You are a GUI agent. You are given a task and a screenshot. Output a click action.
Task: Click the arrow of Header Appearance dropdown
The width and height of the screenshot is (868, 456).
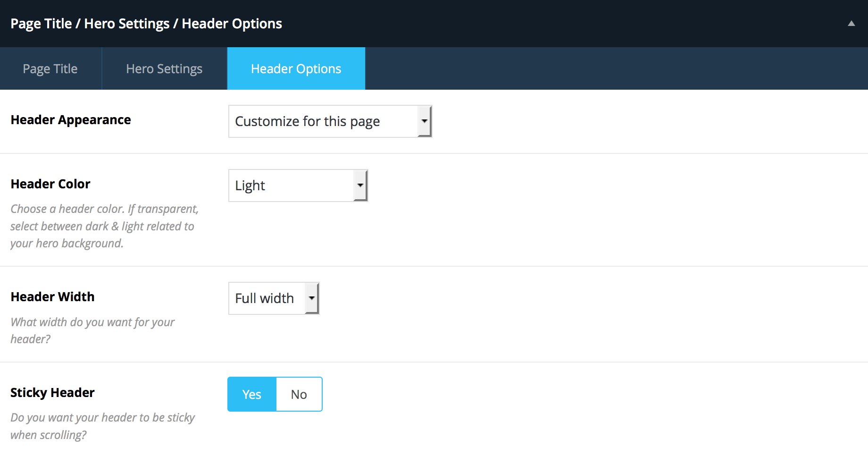(x=425, y=121)
